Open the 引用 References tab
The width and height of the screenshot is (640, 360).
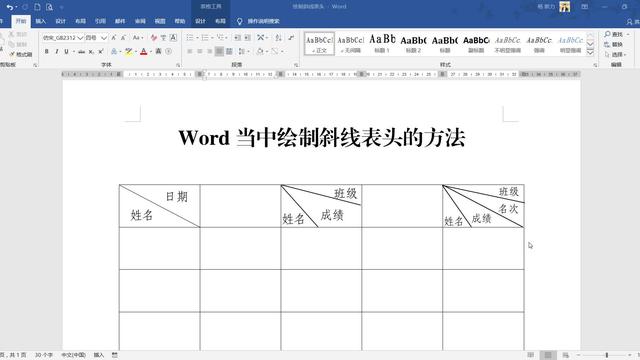click(100, 21)
